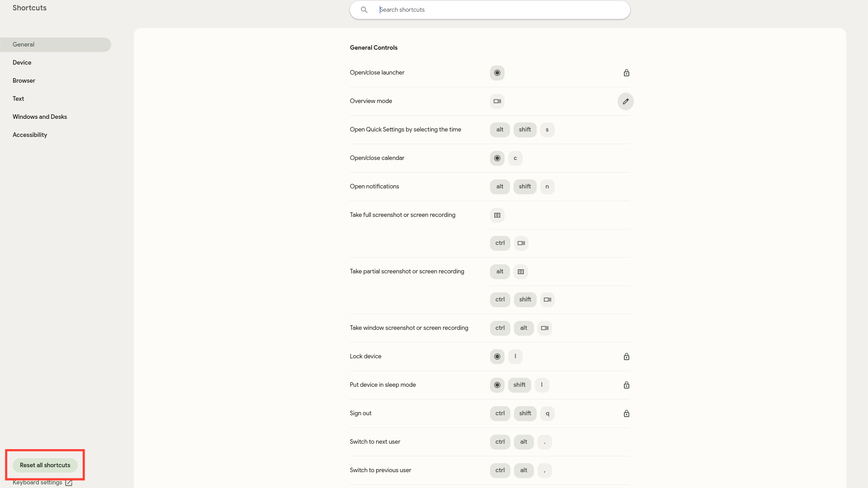Click the lock icon for Sign out
This screenshot has height=488, width=868.
click(x=627, y=413)
